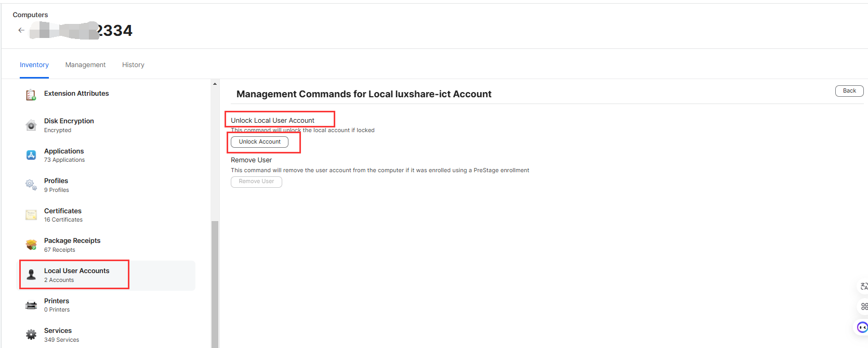
Task: Click the round assistant icon at bottom right
Action: click(862, 327)
